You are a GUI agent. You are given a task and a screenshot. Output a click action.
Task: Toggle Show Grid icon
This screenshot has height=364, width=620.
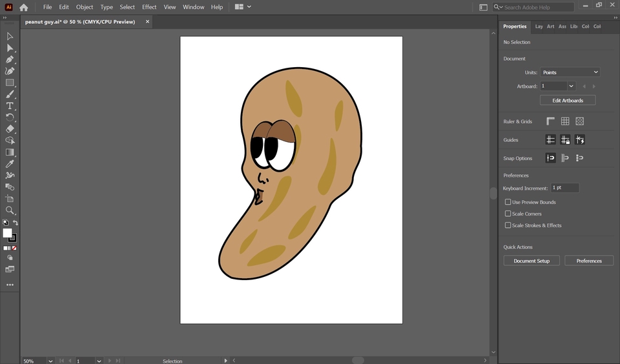(x=565, y=121)
